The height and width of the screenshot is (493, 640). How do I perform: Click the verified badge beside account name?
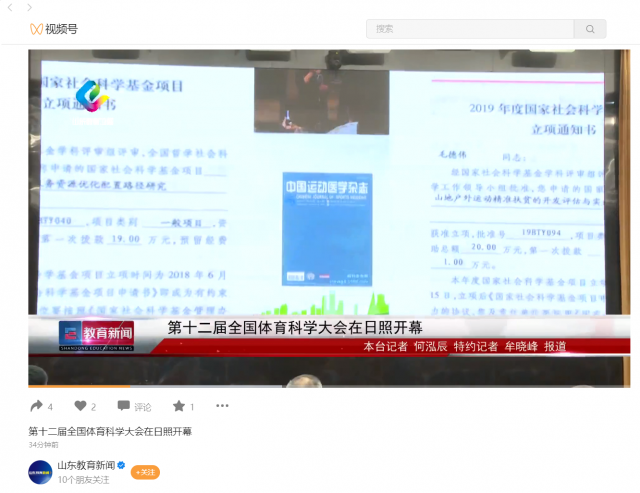(x=122, y=465)
